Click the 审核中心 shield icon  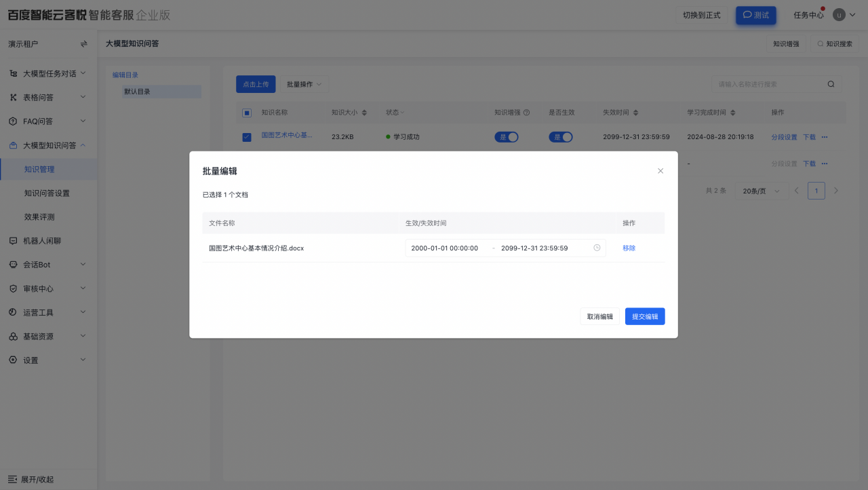pyautogui.click(x=13, y=288)
